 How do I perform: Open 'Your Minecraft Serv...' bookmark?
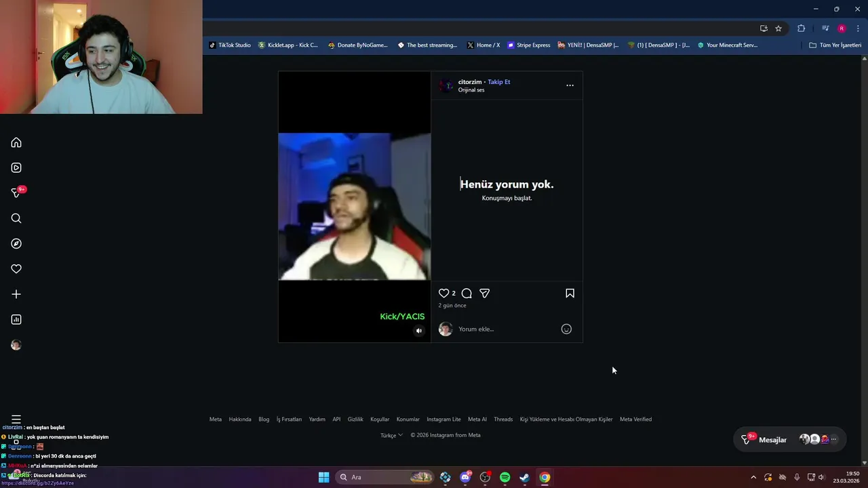(x=728, y=45)
